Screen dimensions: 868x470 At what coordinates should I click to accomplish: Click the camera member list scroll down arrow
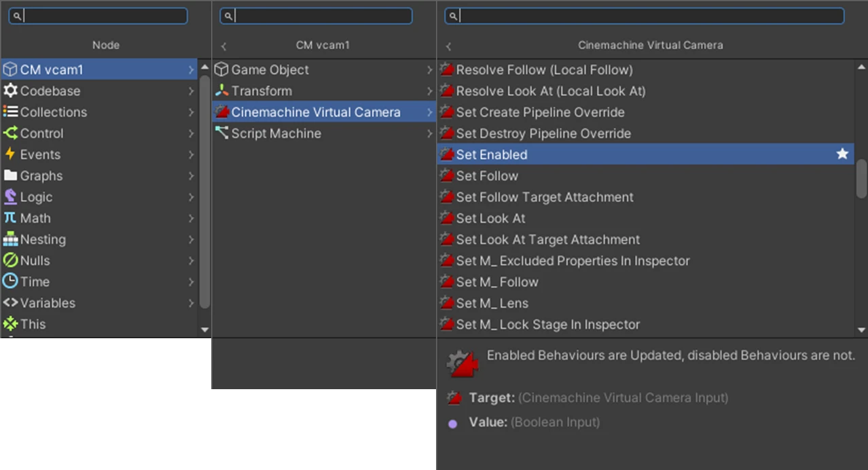coord(861,329)
